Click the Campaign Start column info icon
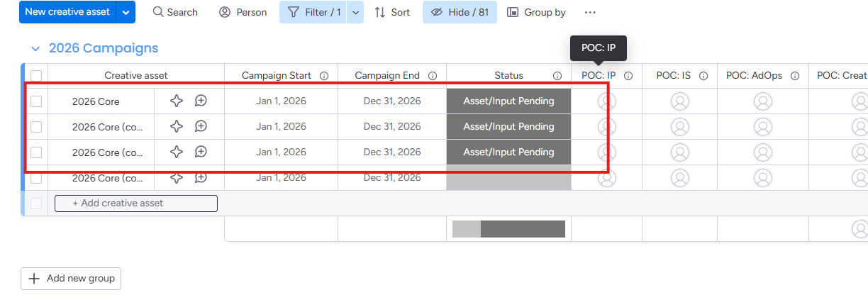The image size is (868, 307). [x=324, y=76]
